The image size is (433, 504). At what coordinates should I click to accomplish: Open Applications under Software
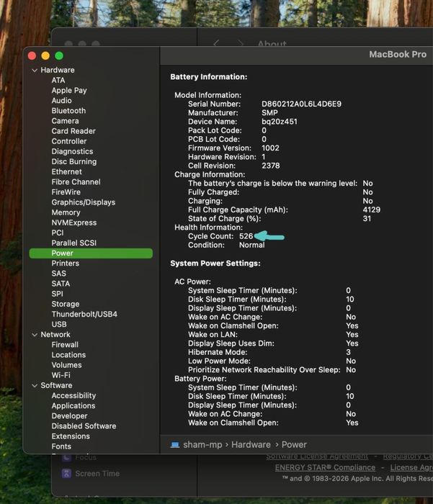pyautogui.click(x=73, y=405)
